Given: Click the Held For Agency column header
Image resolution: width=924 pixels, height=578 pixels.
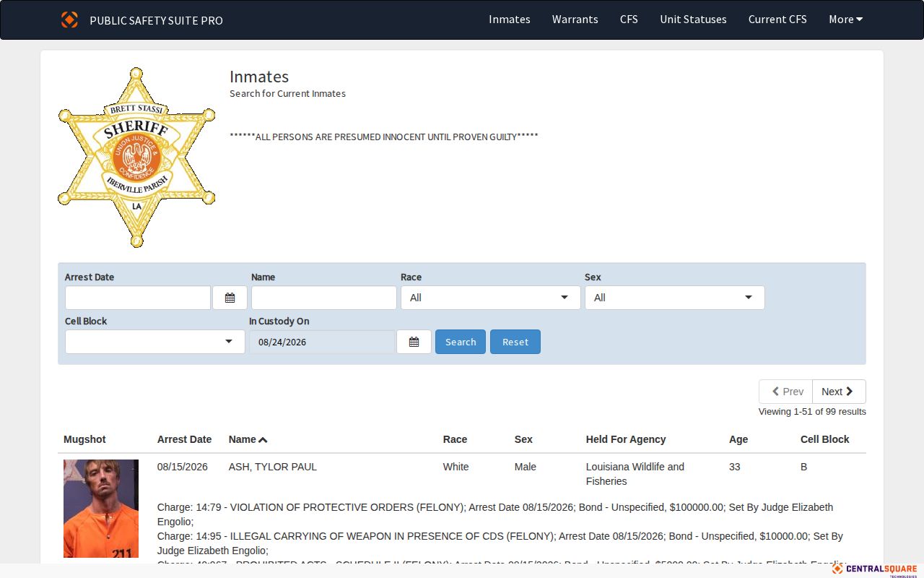Looking at the screenshot, I should click(626, 439).
